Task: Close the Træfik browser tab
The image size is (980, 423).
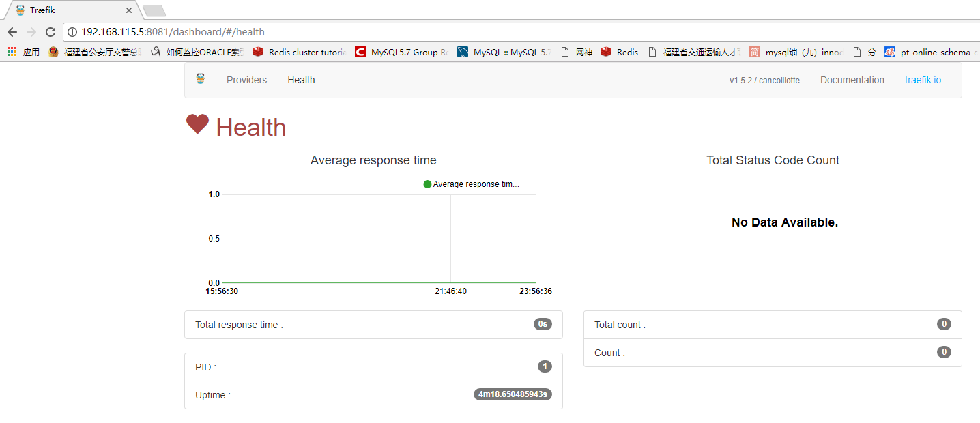Action: (129, 10)
